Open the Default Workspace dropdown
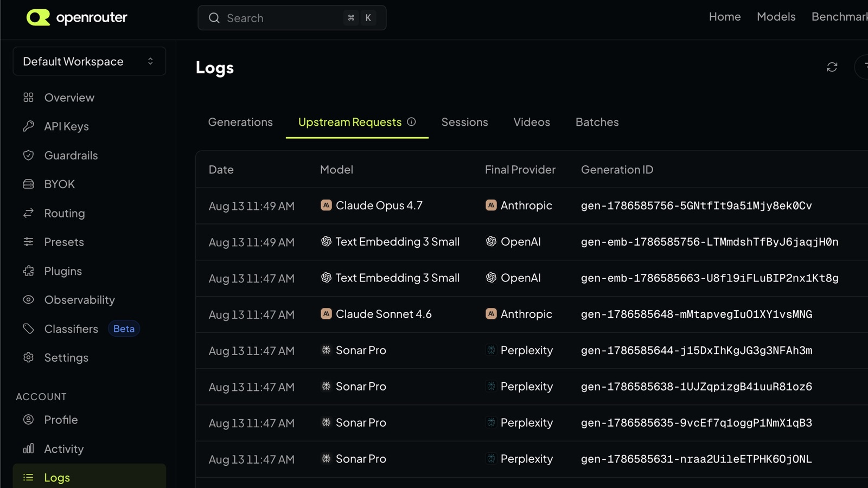Image resolution: width=868 pixels, height=488 pixels. (89, 61)
